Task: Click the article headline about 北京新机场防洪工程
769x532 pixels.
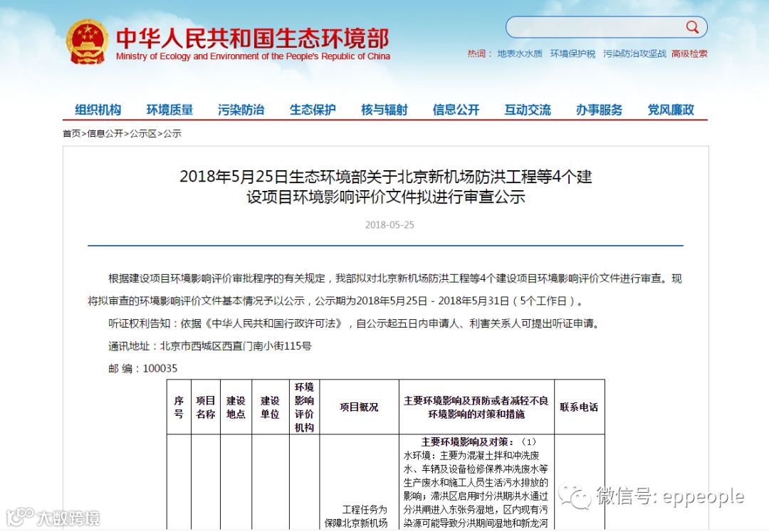Action: tap(385, 187)
